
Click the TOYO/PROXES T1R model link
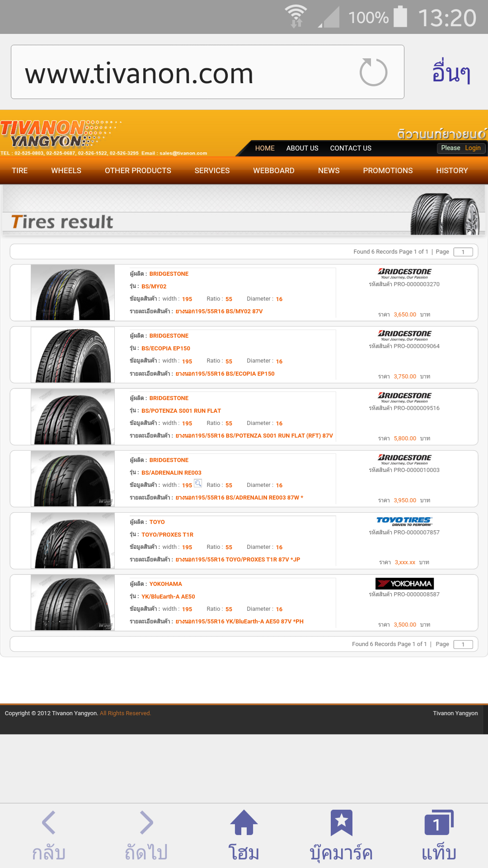point(167,534)
